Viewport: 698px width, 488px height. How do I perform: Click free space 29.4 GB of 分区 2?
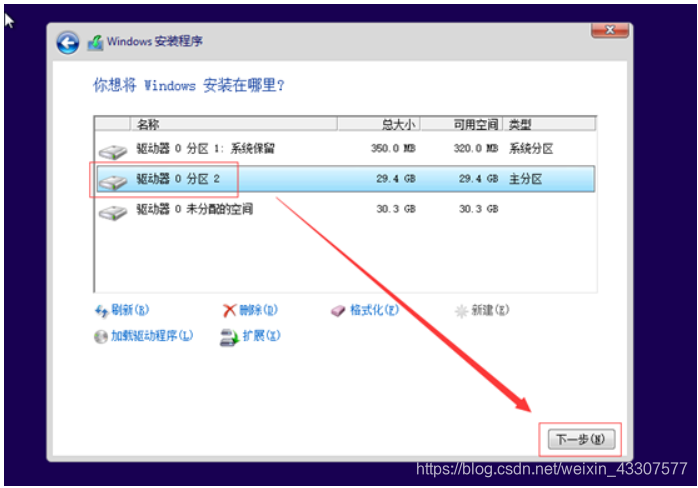(x=479, y=179)
